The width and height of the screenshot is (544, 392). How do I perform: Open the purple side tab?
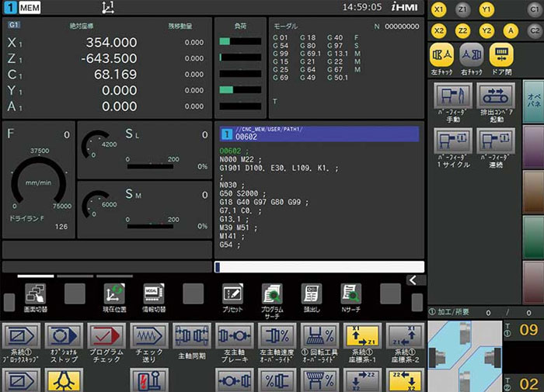(534, 147)
